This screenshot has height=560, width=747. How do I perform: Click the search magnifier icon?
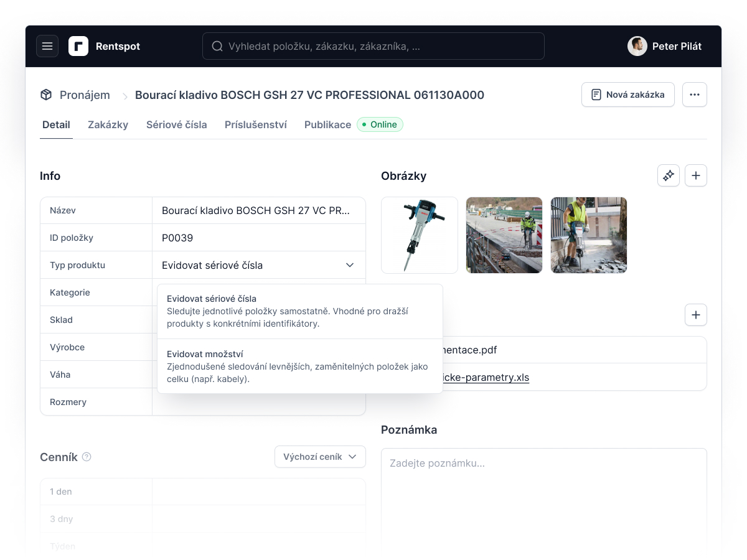(x=217, y=46)
